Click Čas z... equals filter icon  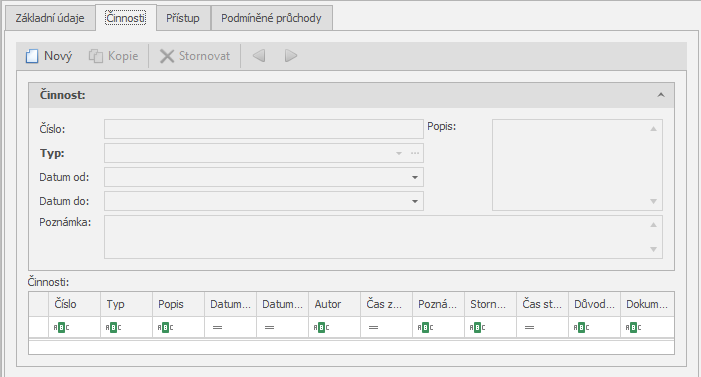tap(373, 327)
